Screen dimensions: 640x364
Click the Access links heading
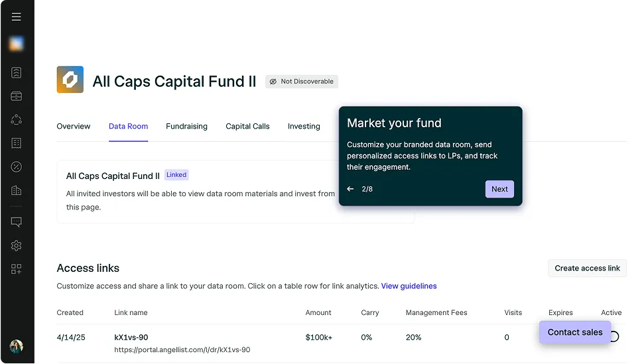coord(88,268)
